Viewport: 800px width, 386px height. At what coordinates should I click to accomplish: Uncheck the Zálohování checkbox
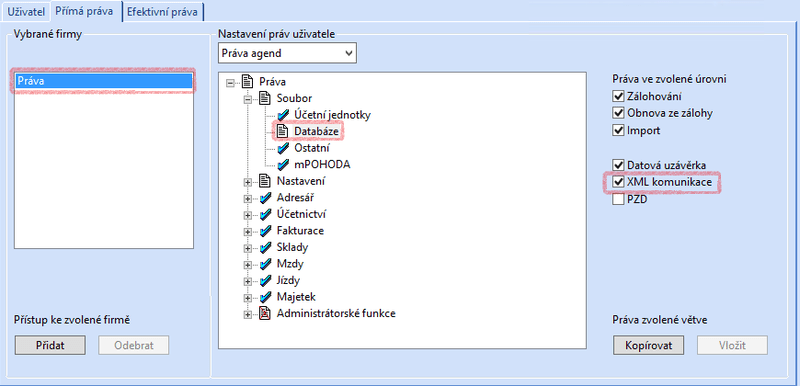coord(618,96)
